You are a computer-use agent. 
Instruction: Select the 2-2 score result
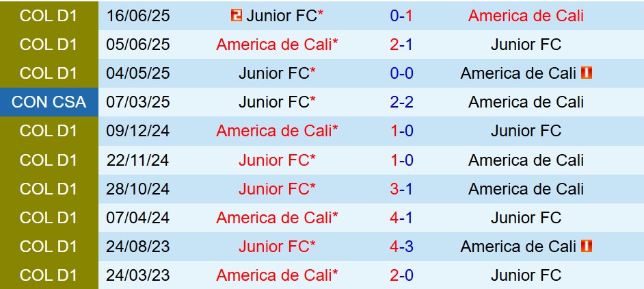point(401,102)
